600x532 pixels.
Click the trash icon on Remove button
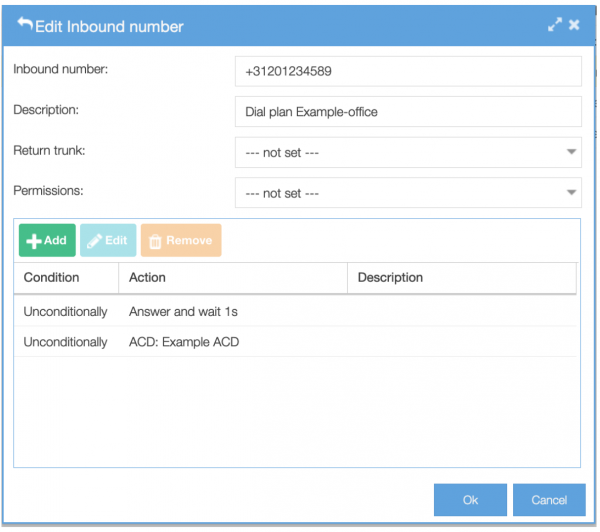155,242
